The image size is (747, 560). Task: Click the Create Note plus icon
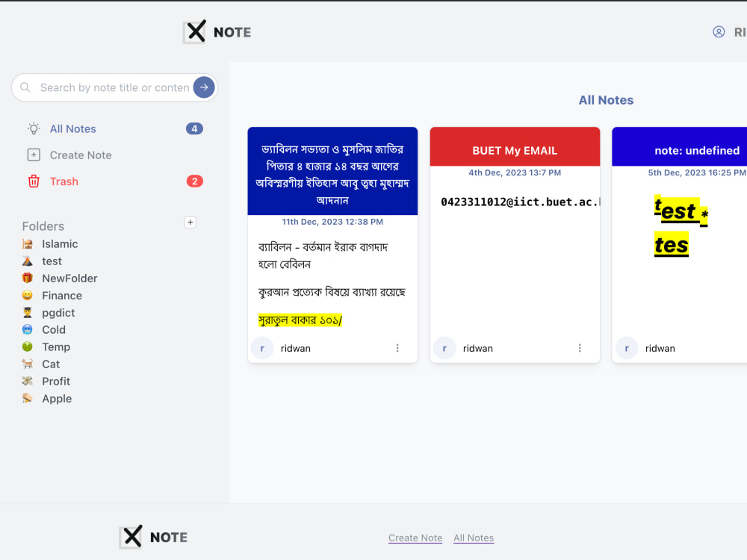[34, 155]
